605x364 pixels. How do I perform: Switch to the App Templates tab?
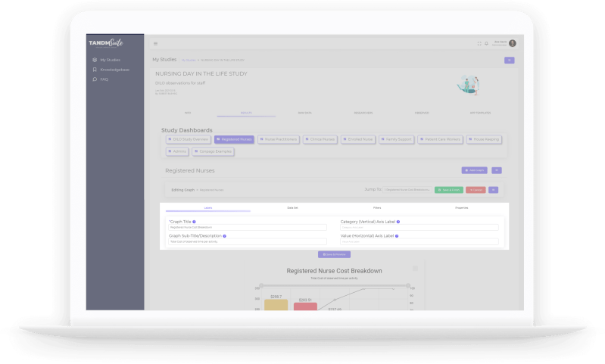click(480, 113)
